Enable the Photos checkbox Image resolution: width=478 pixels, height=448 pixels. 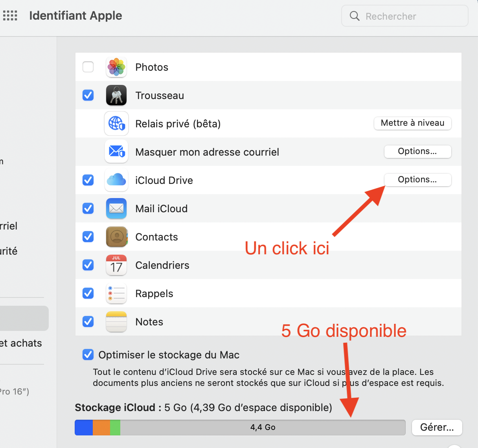click(x=88, y=67)
